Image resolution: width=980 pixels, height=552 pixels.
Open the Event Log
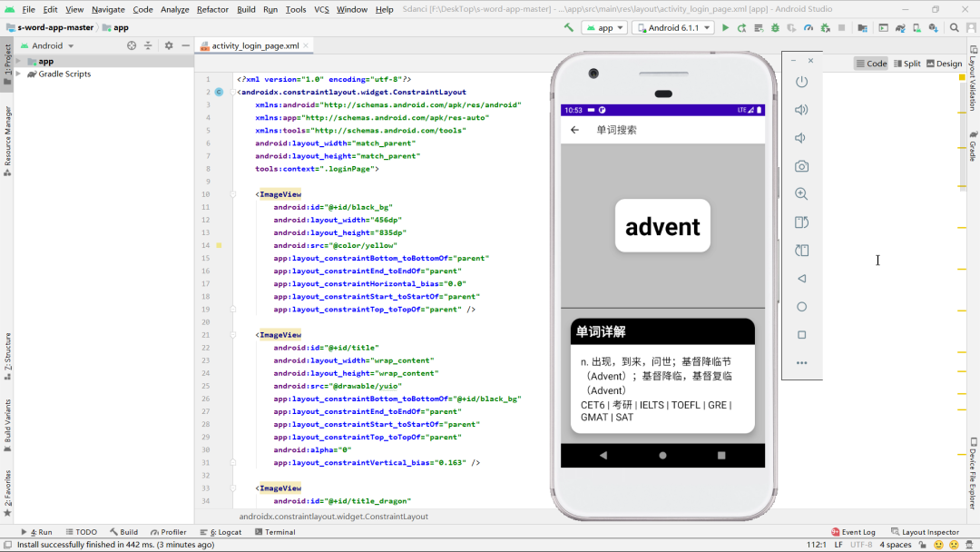point(853,532)
